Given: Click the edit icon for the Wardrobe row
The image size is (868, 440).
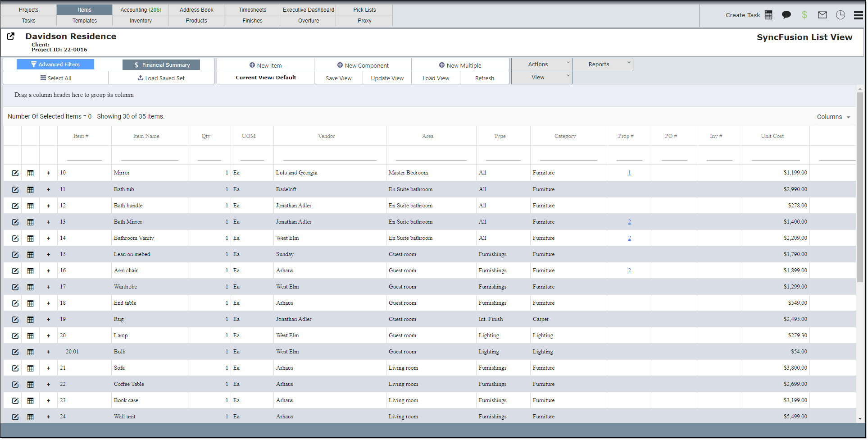Looking at the screenshot, I should (x=15, y=287).
